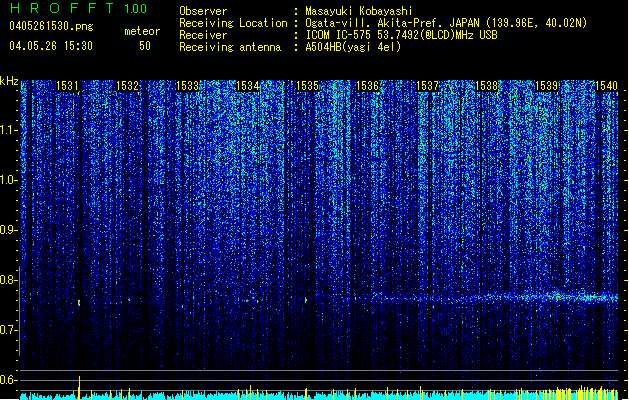Click the 1540 time marker
Viewport: 629px width, 400px height.
coord(607,86)
